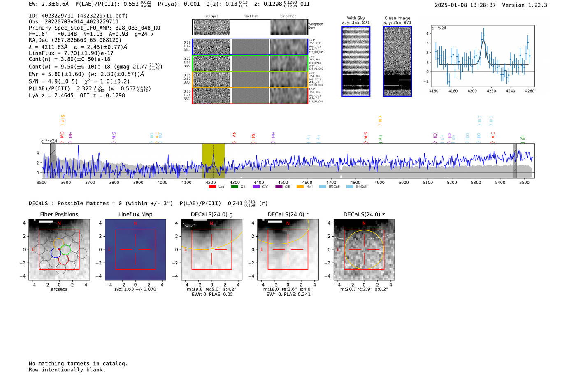The height and width of the screenshot is (392, 576).
Task: Click the m:20.7 rc:2.9" s:0.2" caption
Action: (364, 289)
